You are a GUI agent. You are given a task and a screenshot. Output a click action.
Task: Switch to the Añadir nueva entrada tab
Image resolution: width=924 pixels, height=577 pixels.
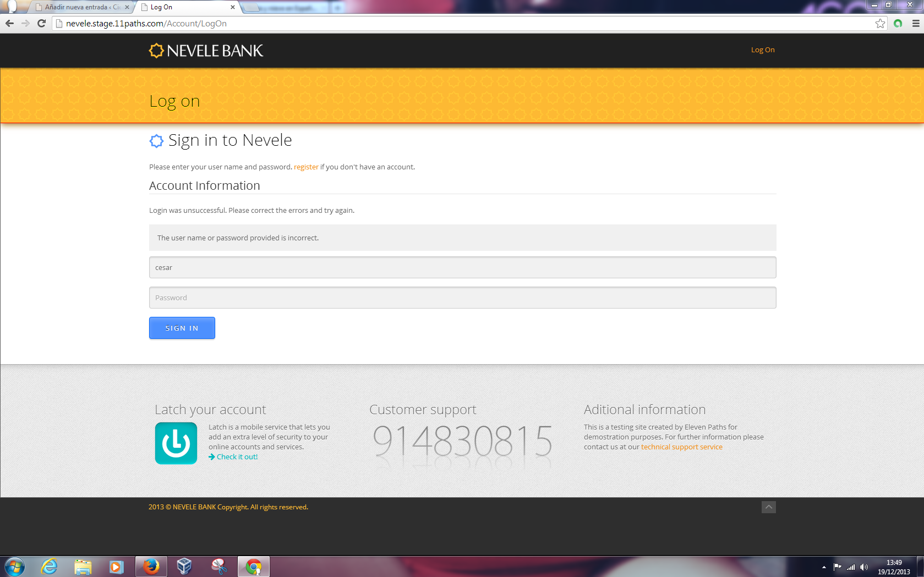tap(81, 7)
